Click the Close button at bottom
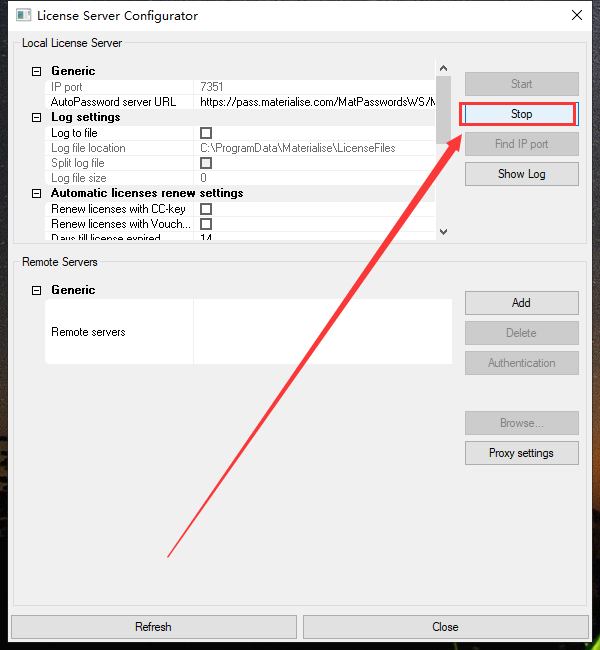The height and width of the screenshot is (650, 600). [x=445, y=627]
